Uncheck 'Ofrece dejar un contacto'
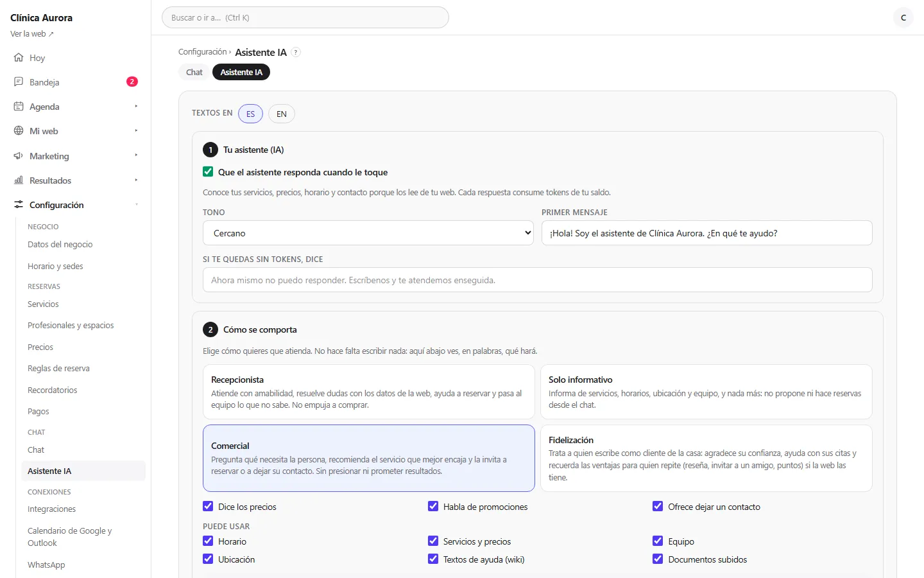 tap(658, 506)
